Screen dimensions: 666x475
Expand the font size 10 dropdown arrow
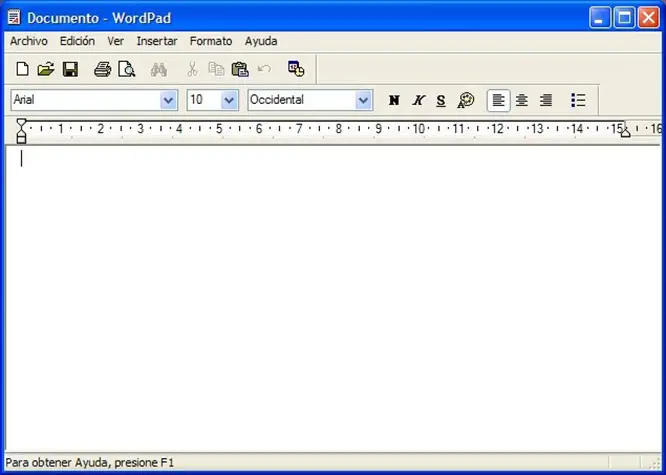(229, 100)
